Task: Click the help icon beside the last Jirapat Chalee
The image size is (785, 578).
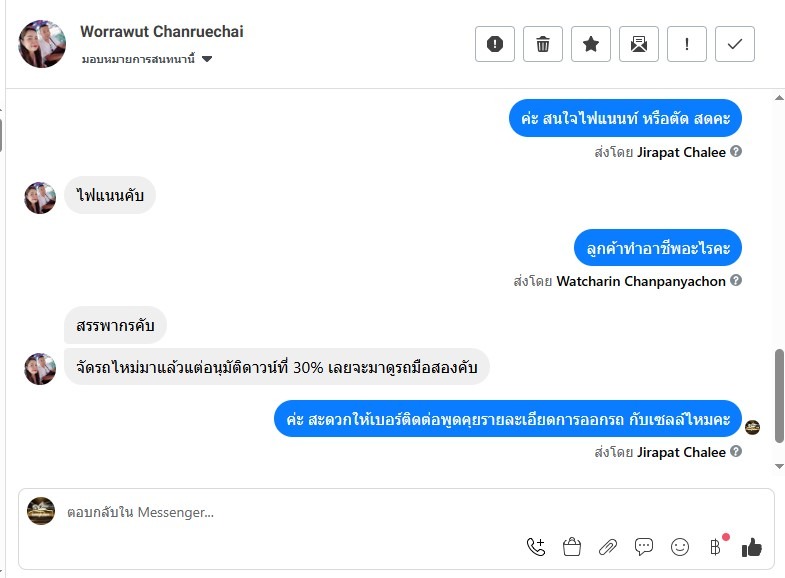Action: click(736, 452)
